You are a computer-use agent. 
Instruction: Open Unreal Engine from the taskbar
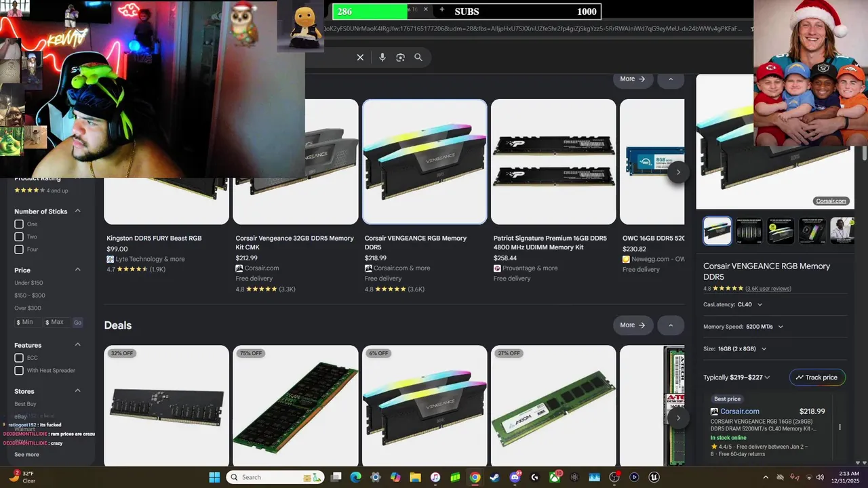click(x=654, y=477)
